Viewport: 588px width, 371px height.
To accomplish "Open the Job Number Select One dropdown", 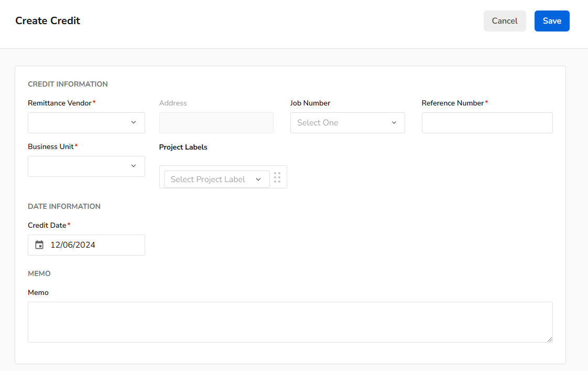I will point(347,123).
